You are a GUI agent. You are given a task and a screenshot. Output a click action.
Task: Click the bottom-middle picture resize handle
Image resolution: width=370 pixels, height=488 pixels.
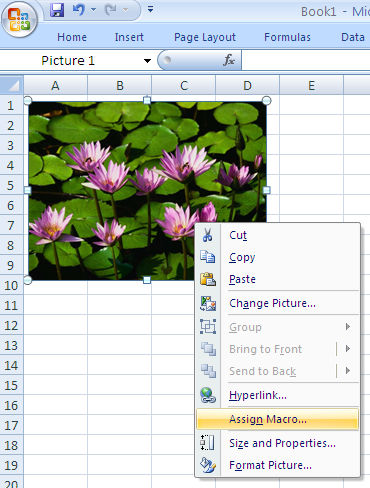click(x=147, y=280)
